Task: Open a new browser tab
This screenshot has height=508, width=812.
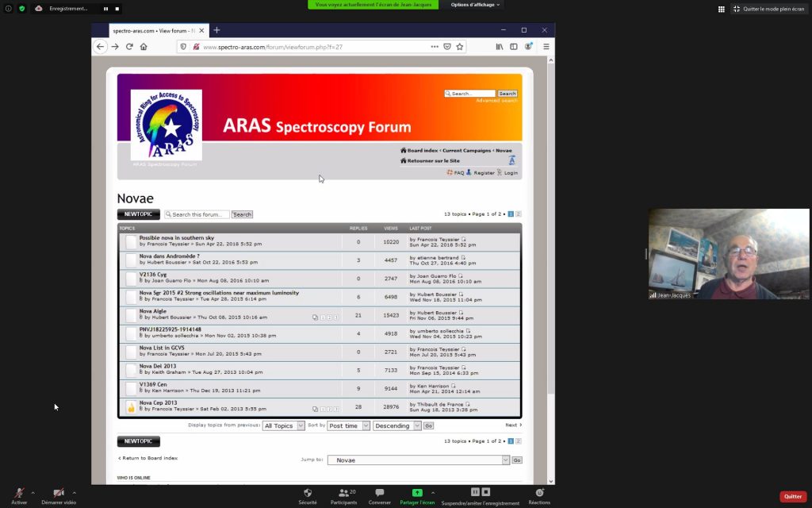Action: click(x=216, y=30)
